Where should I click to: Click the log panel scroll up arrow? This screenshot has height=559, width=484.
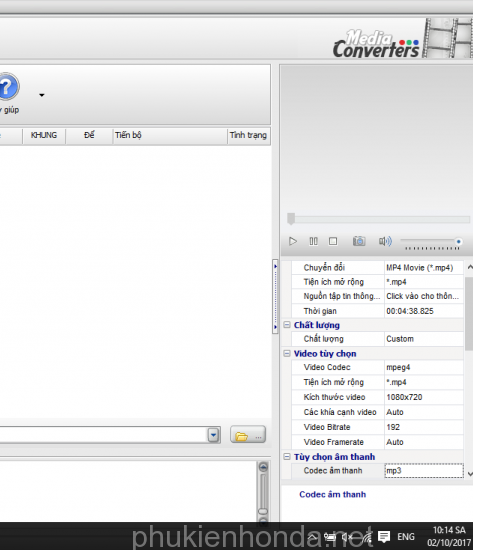click(x=263, y=467)
